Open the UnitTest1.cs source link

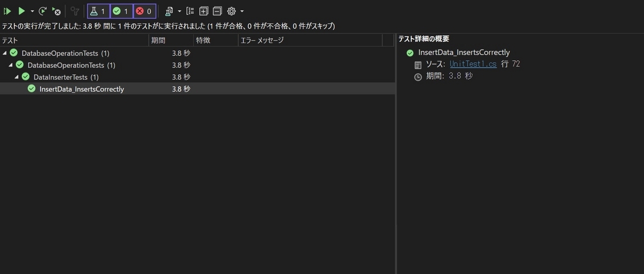[473, 64]
